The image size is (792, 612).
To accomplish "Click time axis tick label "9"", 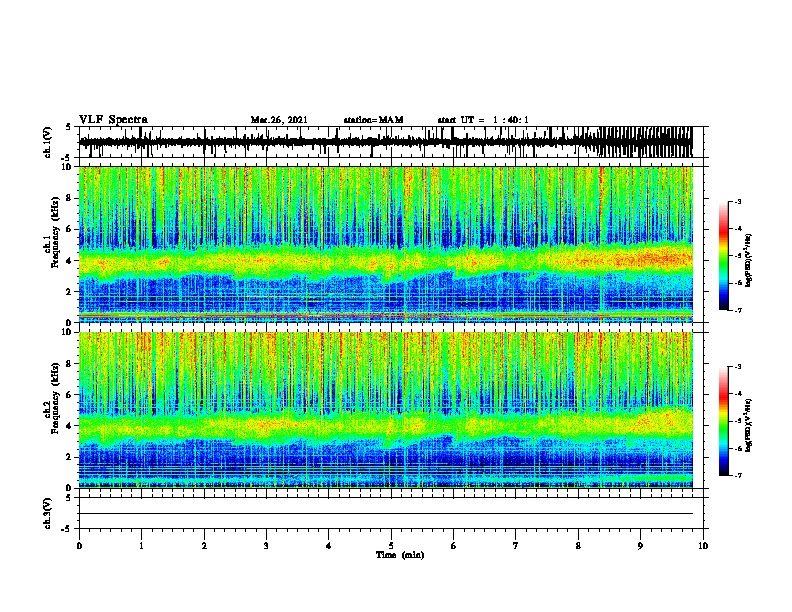I will coord(640,546).
